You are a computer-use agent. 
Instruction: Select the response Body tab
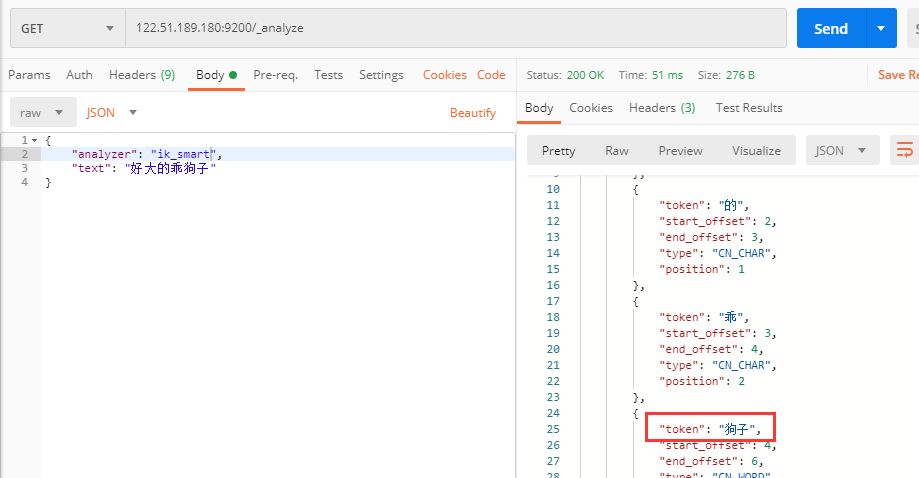[x=539, y=108]
